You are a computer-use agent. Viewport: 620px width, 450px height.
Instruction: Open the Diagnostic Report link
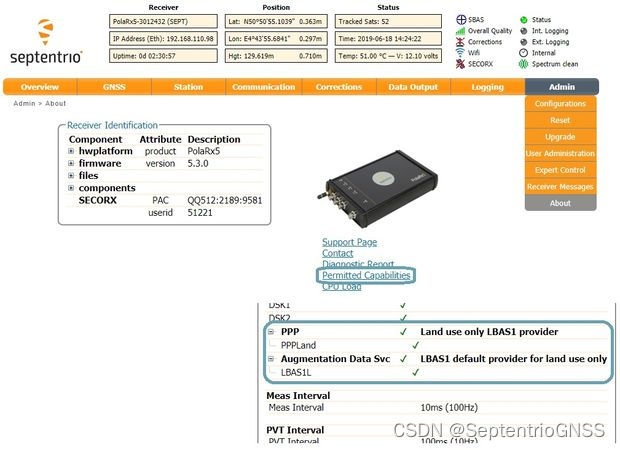[358, 264]
